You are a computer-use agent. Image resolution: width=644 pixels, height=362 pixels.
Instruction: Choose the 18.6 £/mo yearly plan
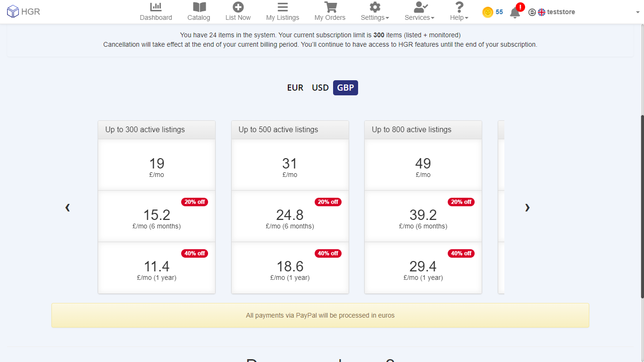(x=290, y=268)
